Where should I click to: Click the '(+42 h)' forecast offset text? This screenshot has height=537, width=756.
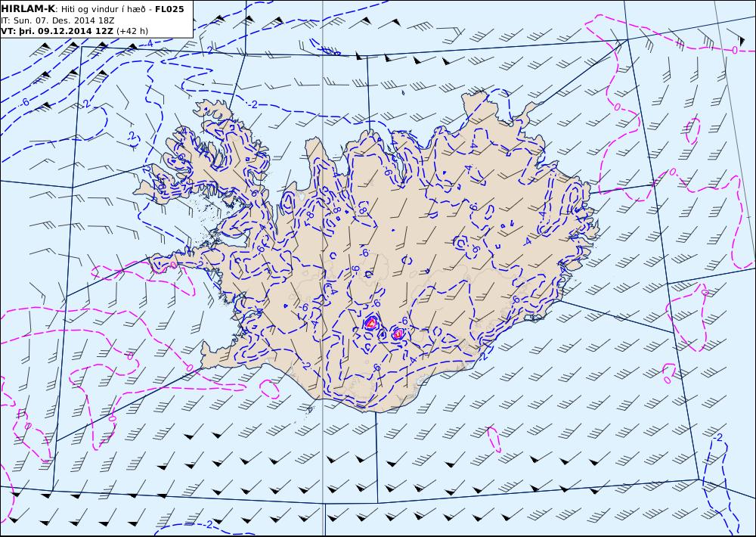pos(132,31)
